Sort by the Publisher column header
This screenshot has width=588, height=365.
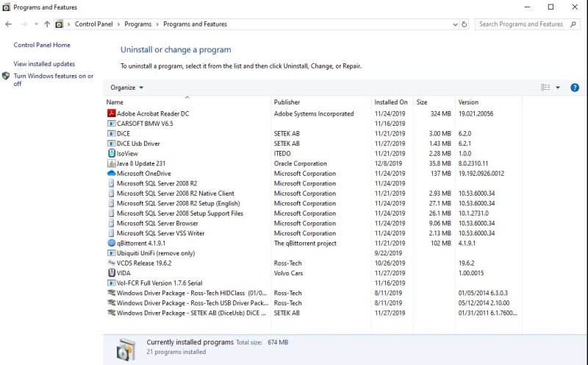[x=321, y=102]
